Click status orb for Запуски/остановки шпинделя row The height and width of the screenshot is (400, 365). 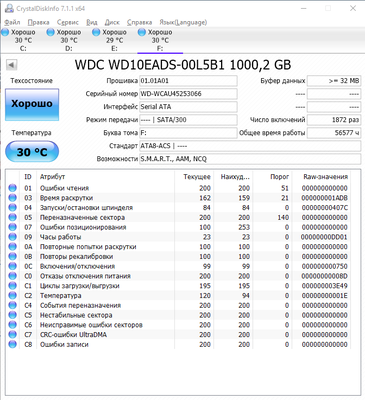pyautogui.click(x=12, y=208)
